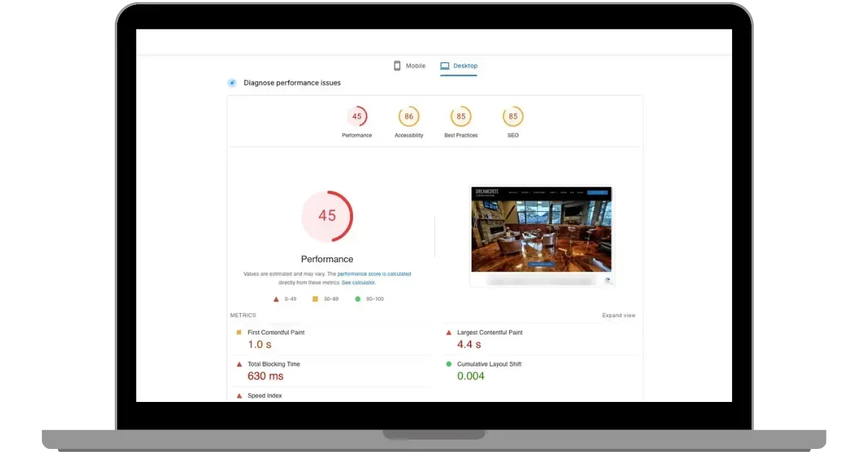Click the red triangle beside Total Blocking Time
The width and height of the screenshot is (868, 454).
(x=239, y=364)
